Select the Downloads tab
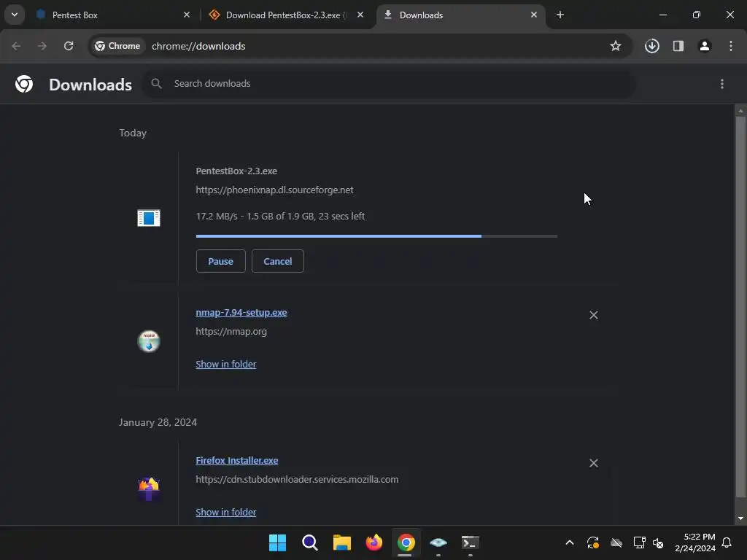Screen dimensions: 747x560 [x=460, y=15]
